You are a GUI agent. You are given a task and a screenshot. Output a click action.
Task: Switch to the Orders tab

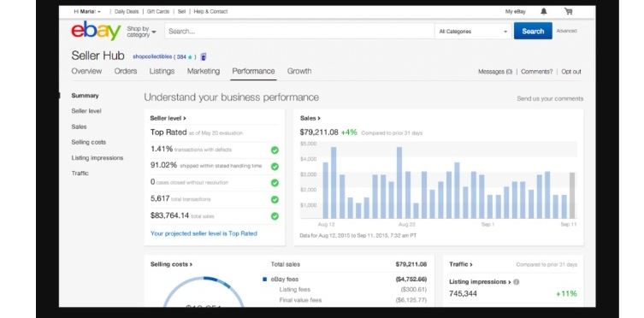tap(126, 71)
